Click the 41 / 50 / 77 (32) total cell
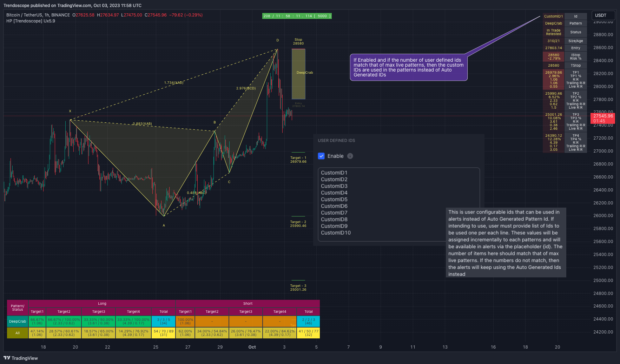 click(x=309, y=333)
